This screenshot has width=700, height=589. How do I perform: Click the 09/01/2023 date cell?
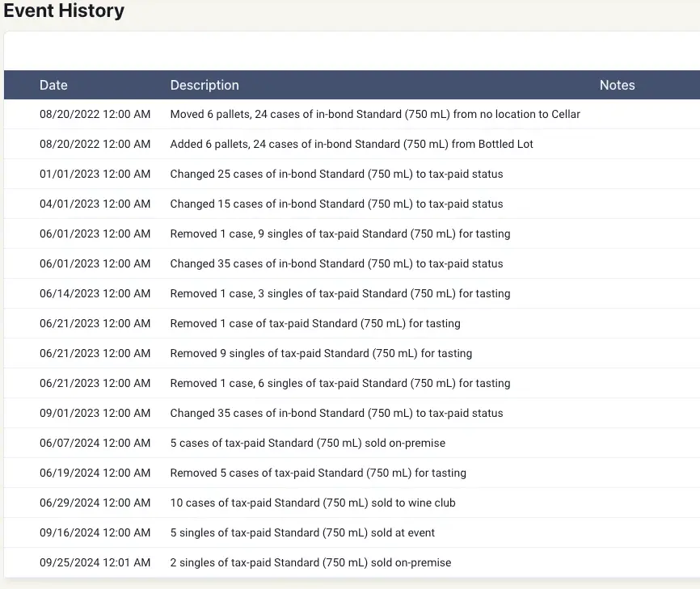click(95, 413)
